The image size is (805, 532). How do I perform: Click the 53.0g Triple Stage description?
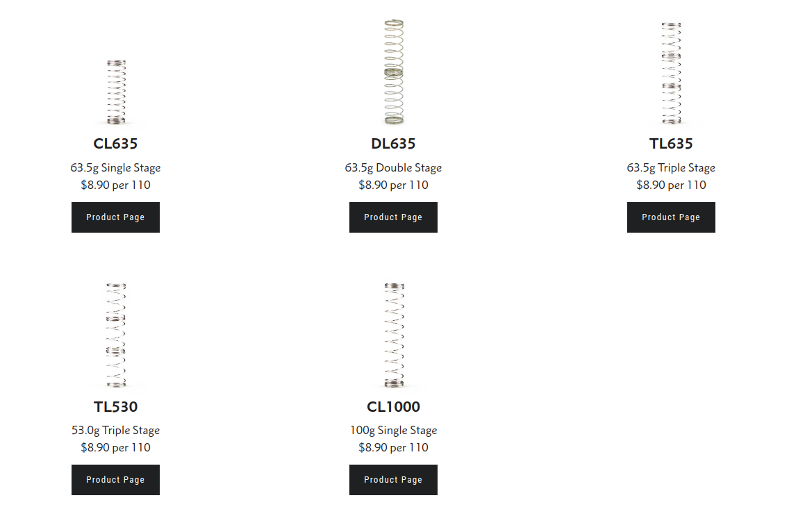(x=115, y=431)
